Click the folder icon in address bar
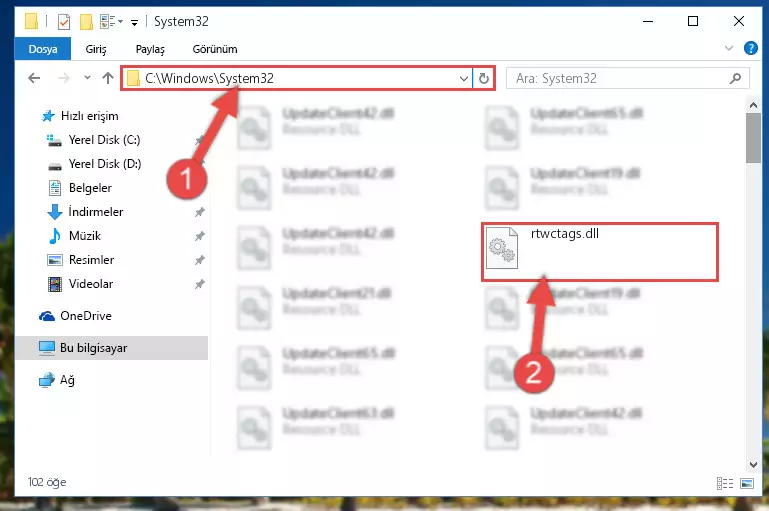This screenshot has height=511, width=769. click(x=133, y=78)
